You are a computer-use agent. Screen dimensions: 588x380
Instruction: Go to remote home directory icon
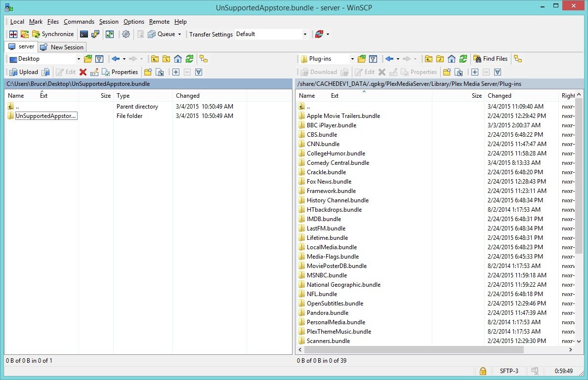[452, 59]
